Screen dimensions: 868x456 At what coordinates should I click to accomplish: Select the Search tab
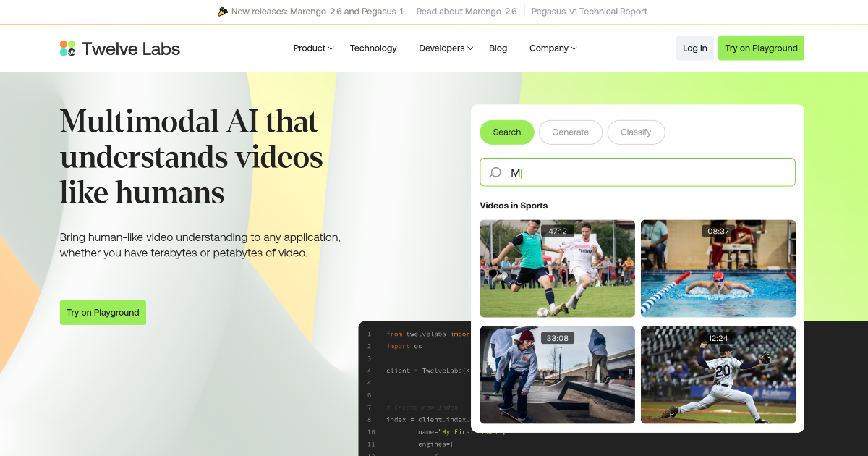coord(506,132)
